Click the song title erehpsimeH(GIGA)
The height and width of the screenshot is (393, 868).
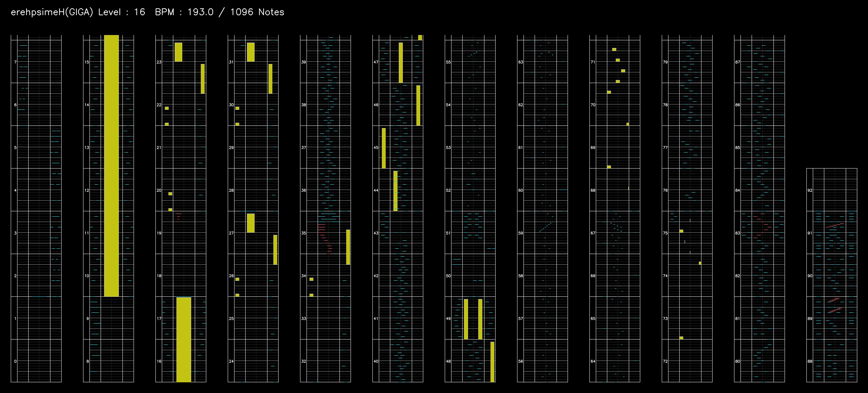pyautogui.click(x=52, y=12)
